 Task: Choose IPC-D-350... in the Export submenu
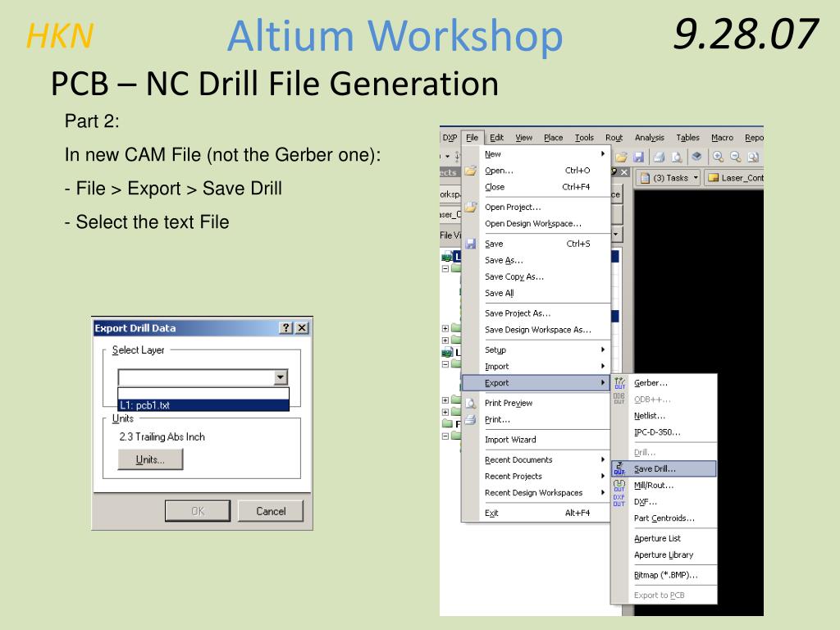click(664, 432)
